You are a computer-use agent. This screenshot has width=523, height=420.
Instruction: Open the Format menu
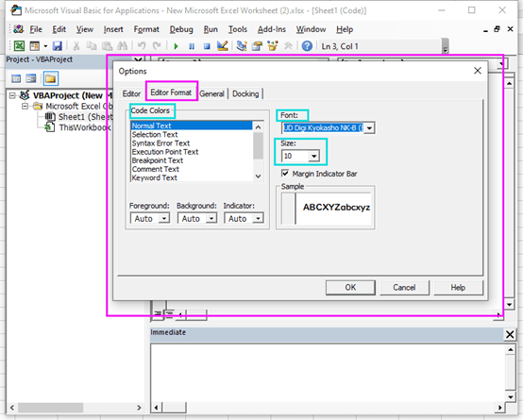coord(146,29)
